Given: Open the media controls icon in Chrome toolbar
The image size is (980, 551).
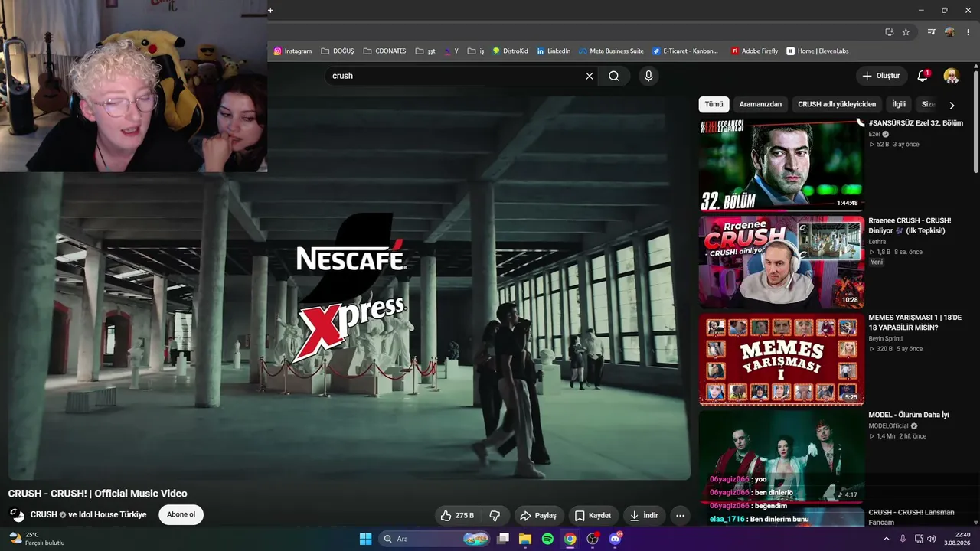Looking at the screenshot, I should pyautogui.click(x=931, y=32).
